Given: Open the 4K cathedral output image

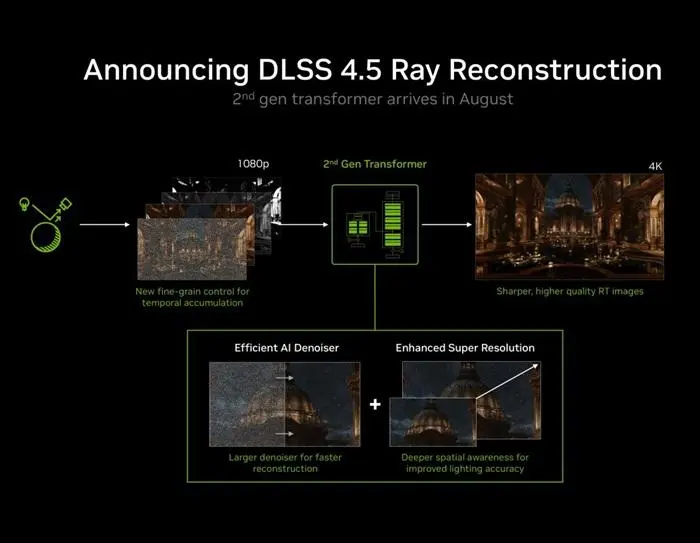Looking at the screenshot, I should [x=570, y=227].
